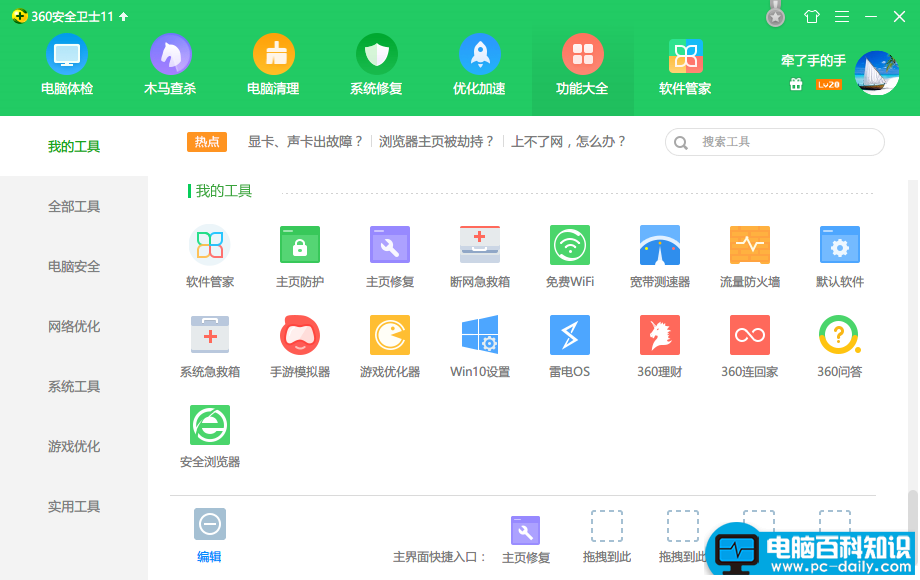The height and width of the screenshot is (580, 920).
Task: Open 浏览器主页被劫持? link
Action: [437, 141]
